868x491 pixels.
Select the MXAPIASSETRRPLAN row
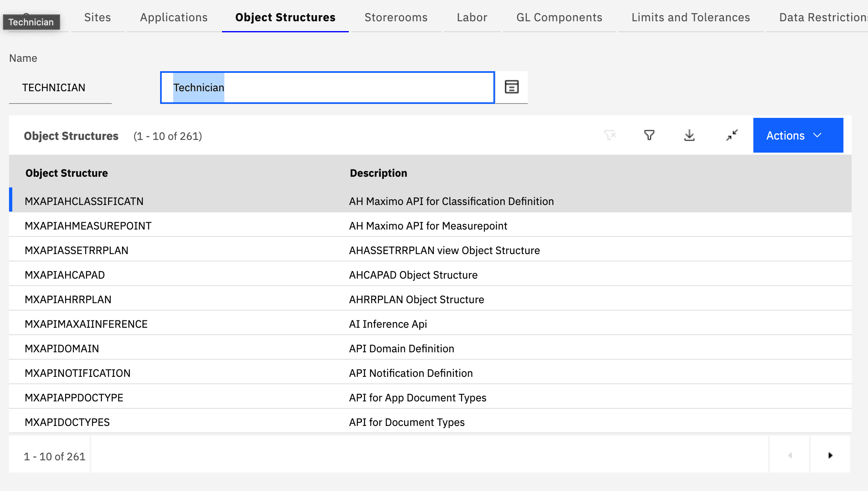(430, 250)
